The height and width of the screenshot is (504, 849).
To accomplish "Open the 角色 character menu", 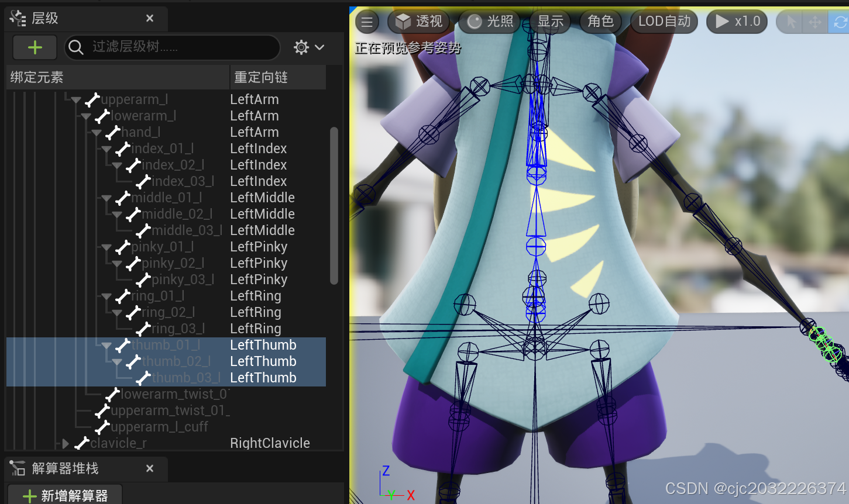I will tap(600, 22).
